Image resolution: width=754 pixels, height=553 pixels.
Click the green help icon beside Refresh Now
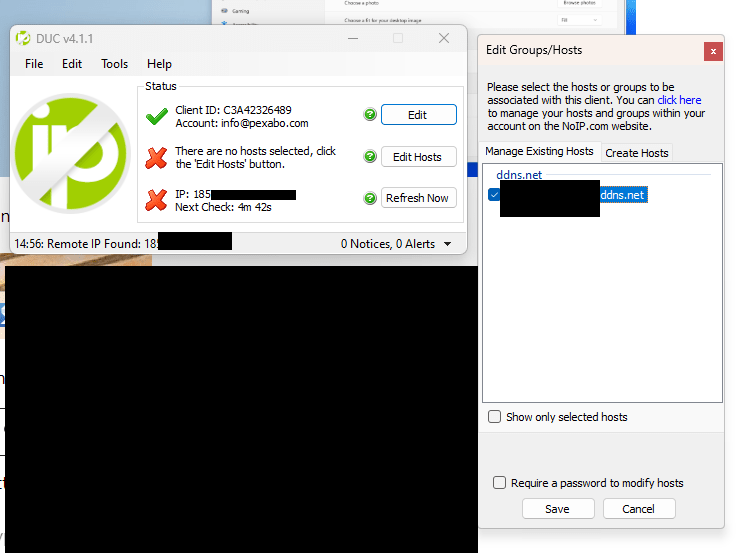pos(370,198)
